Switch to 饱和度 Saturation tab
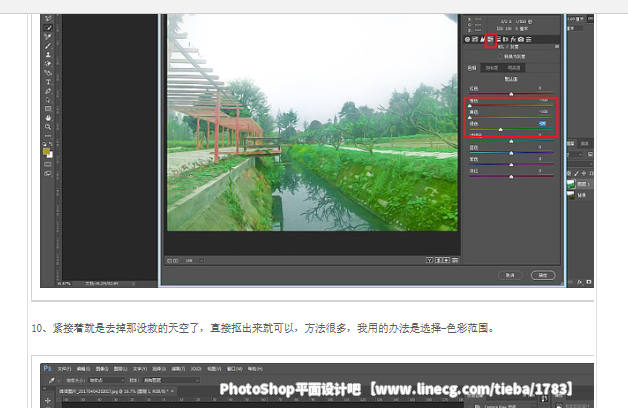The image size is (628, 408). coord(492,68)
